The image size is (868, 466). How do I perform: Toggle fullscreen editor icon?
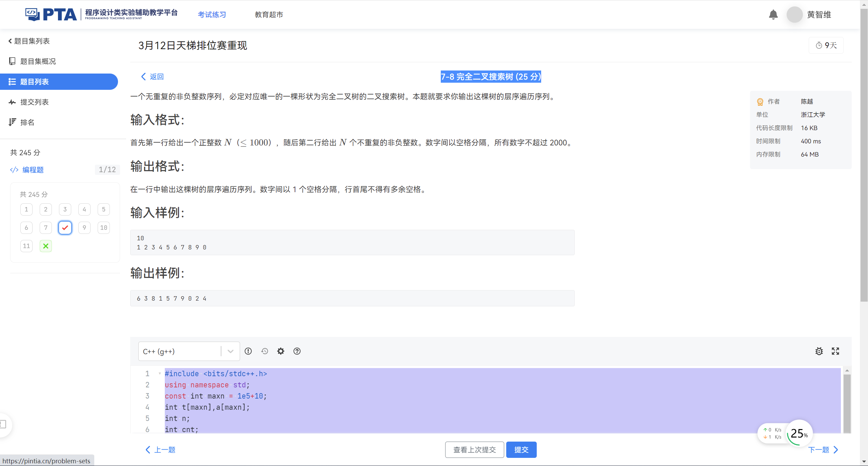(835, 351)
